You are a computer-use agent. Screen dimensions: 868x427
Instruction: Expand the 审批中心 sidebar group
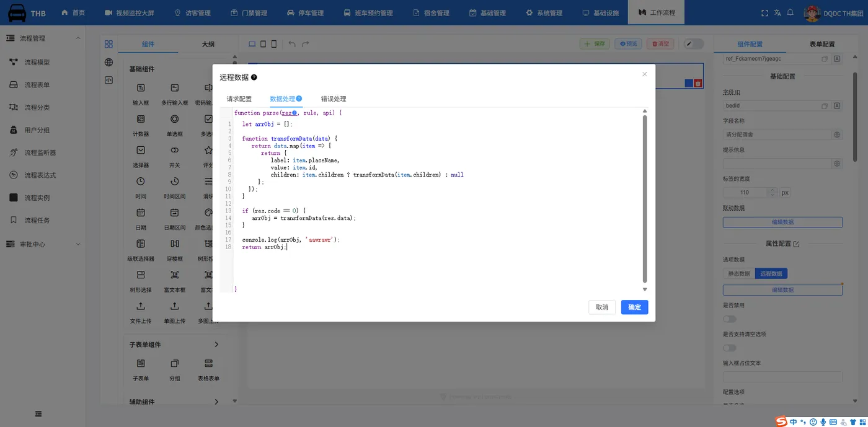click(x=78, y=244)
